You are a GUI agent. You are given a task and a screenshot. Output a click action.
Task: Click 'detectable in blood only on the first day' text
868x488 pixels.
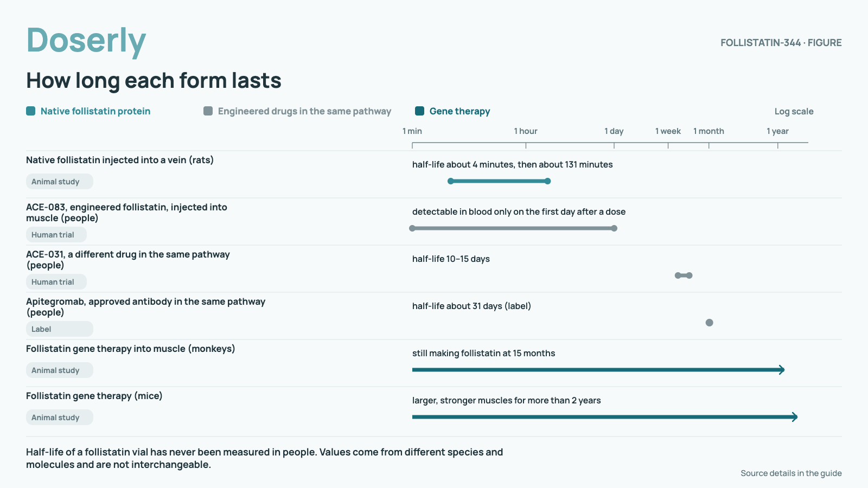[519, 211]
